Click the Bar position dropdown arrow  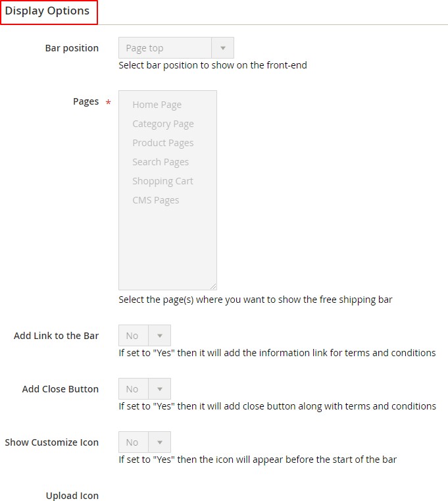click(x=222, y=48)
